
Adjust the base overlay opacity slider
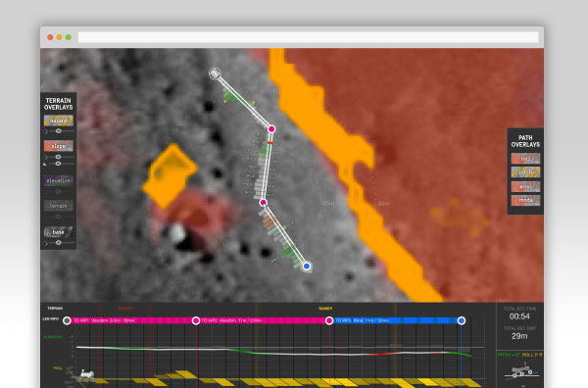(x=58, y=243)
